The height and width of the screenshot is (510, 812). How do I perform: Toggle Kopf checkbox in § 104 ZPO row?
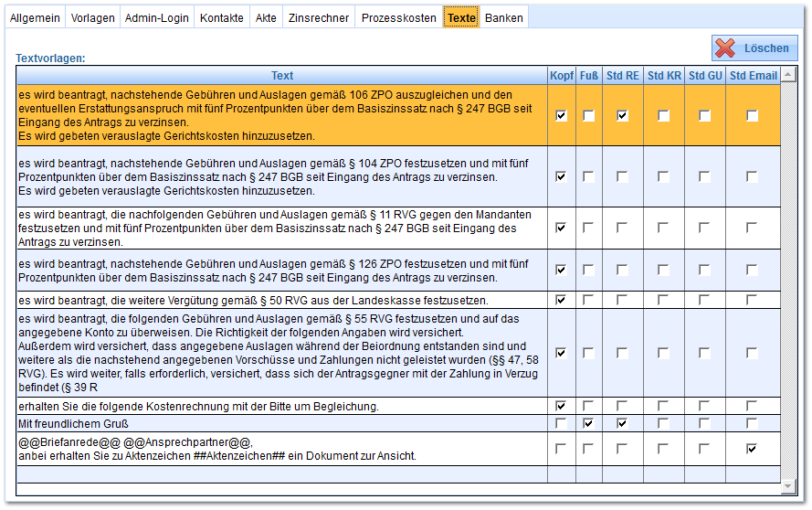(x=561, y=176)
